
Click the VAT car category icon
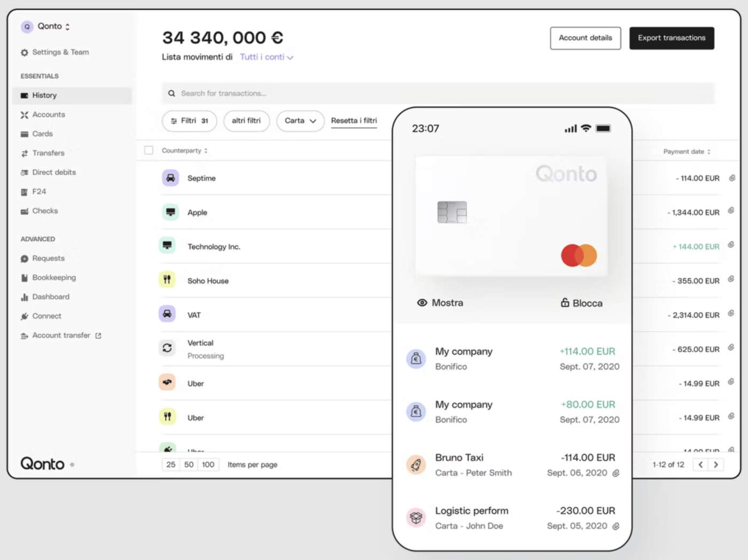(x=167, y=313)
